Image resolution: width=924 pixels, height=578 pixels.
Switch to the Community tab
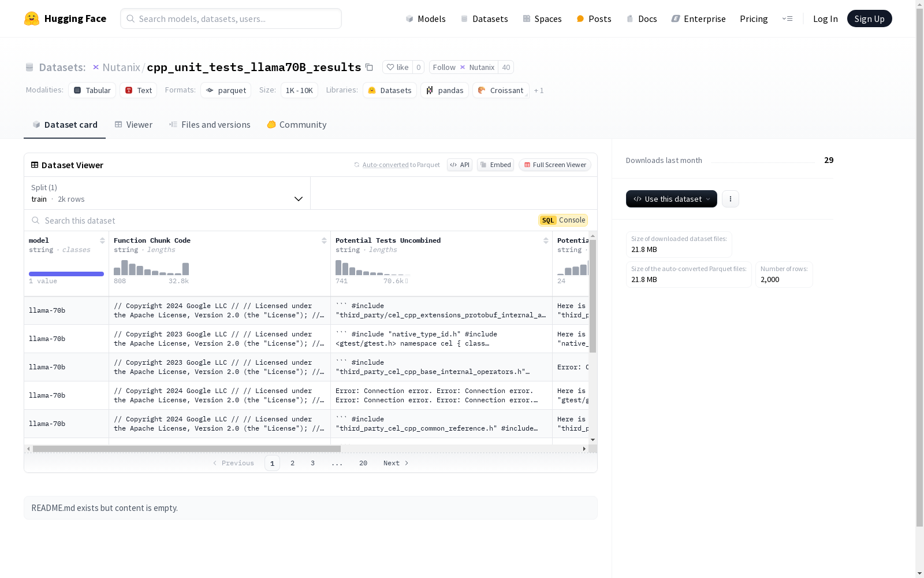tap(297, 124)
